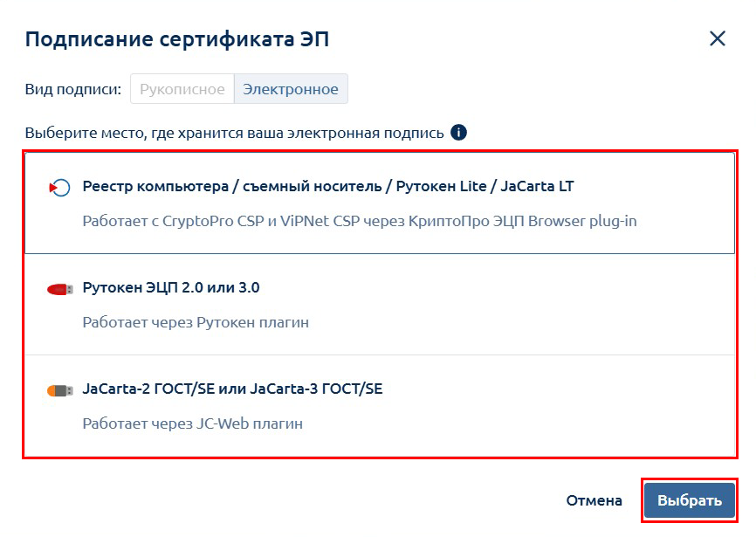Click the Рутокен Lite / JaCarta LT heading
Viewport: 756px width, 537px height.
click(485, 187)
